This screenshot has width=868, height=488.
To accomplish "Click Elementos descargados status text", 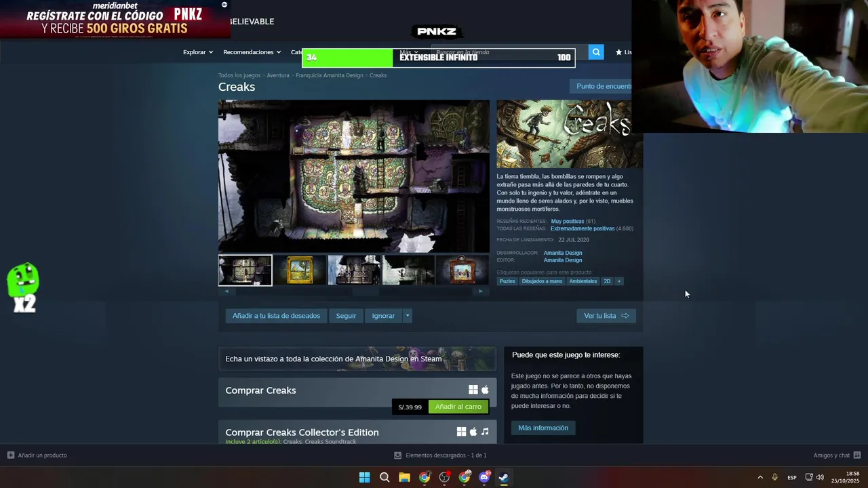I will tap(446, 455).
